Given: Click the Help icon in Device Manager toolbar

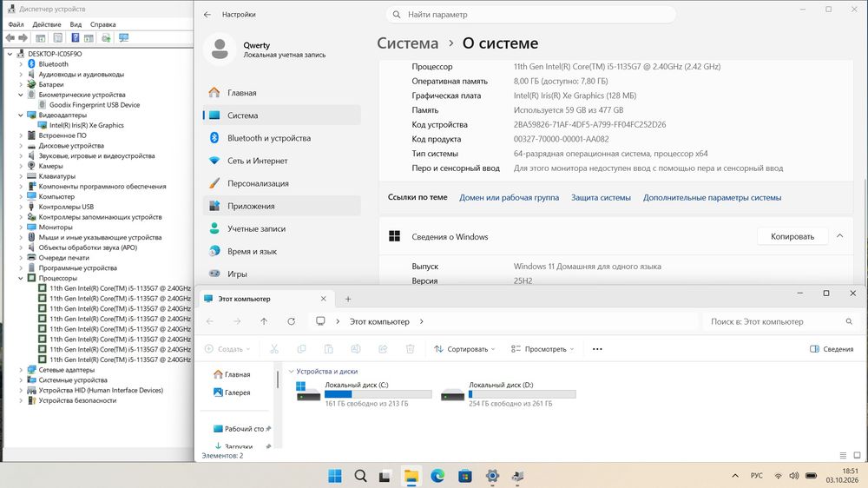Looking at the screenshot, I should pyautogui.click(x=75, y=37).
